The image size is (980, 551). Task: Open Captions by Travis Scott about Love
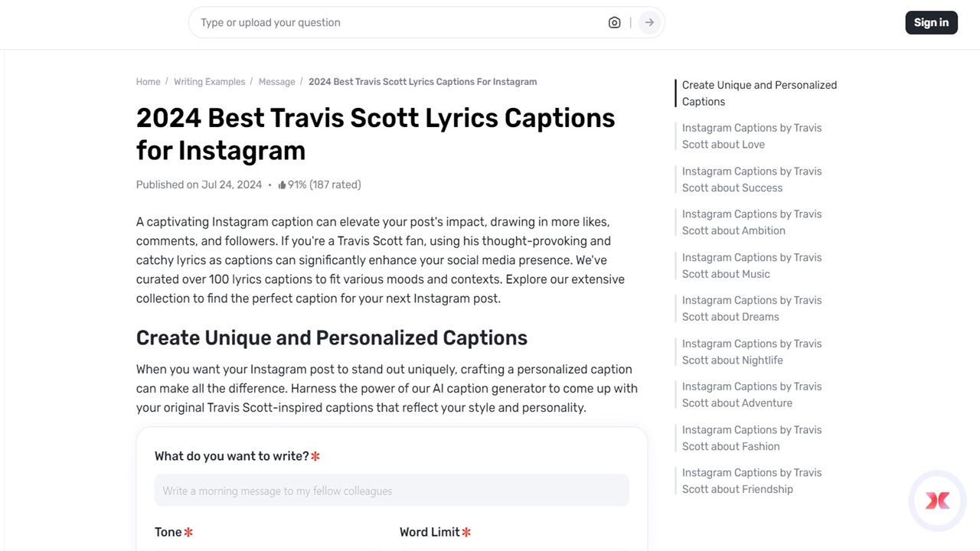pyautogui.click(x=751, y=135)
